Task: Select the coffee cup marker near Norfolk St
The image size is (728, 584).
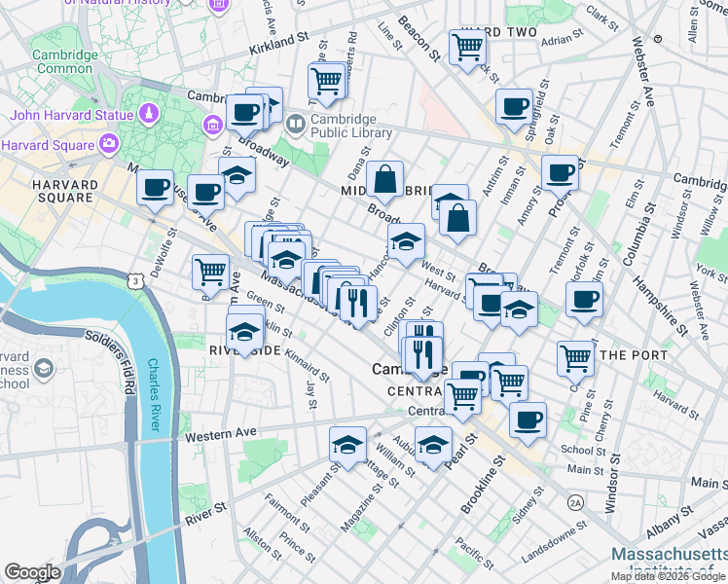Action: pyautogui.click(x=585, y=302)
